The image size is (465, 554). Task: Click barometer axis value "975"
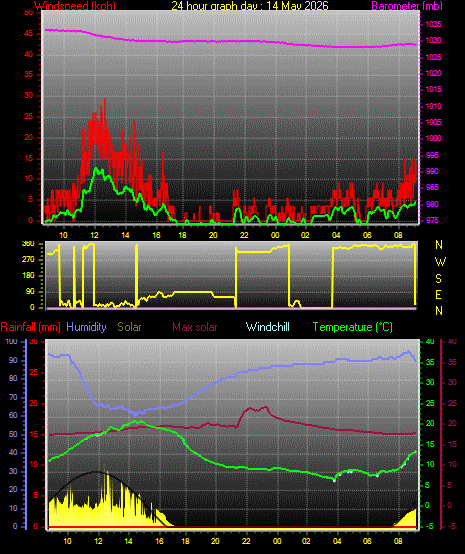(432, 220)
